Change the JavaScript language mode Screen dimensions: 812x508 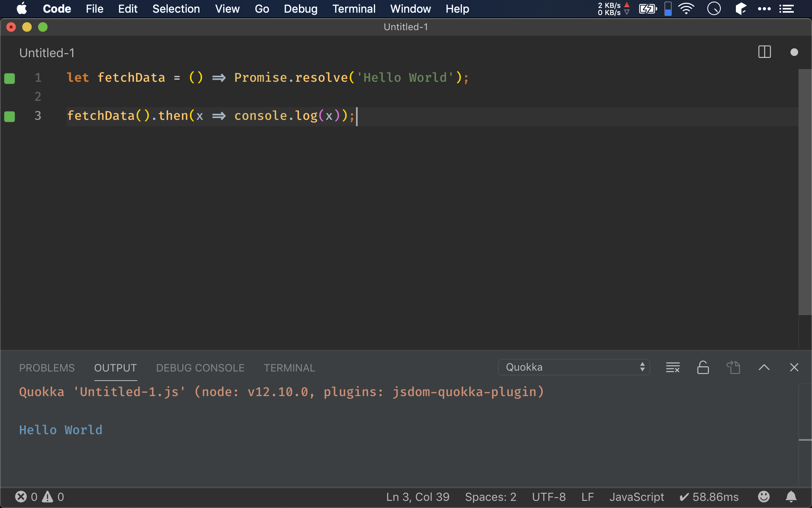coord(636,497)
